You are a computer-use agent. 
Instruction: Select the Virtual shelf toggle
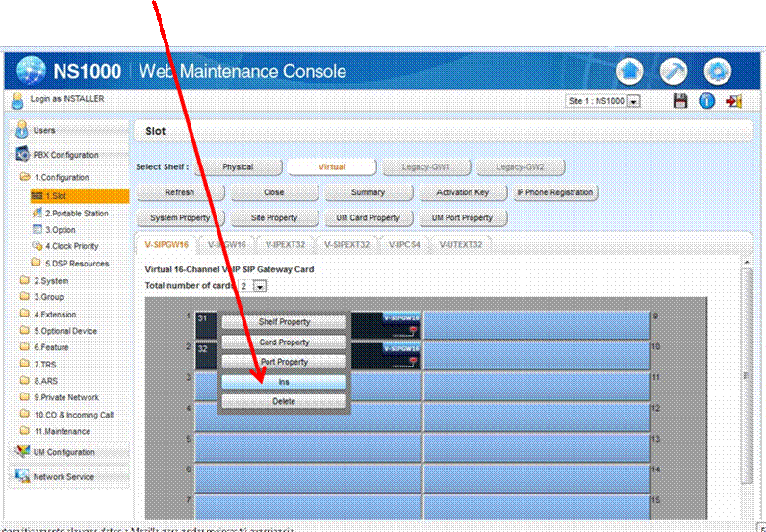330,166
